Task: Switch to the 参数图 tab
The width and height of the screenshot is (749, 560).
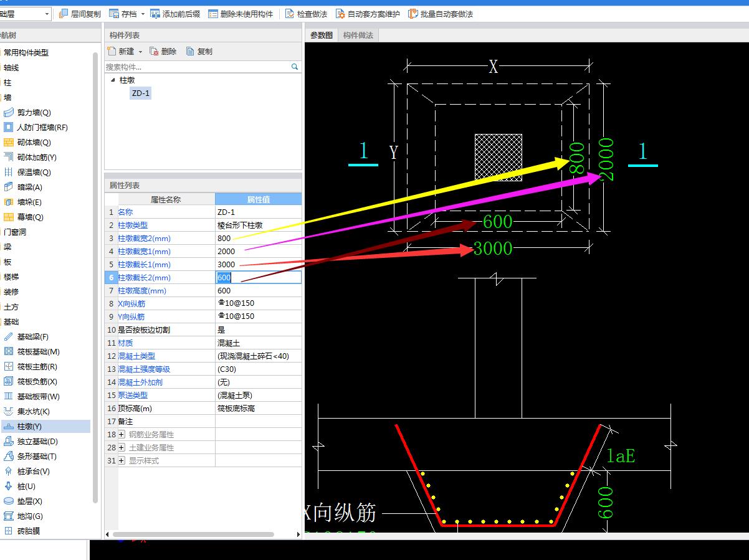Action: [x=322, y=36]
